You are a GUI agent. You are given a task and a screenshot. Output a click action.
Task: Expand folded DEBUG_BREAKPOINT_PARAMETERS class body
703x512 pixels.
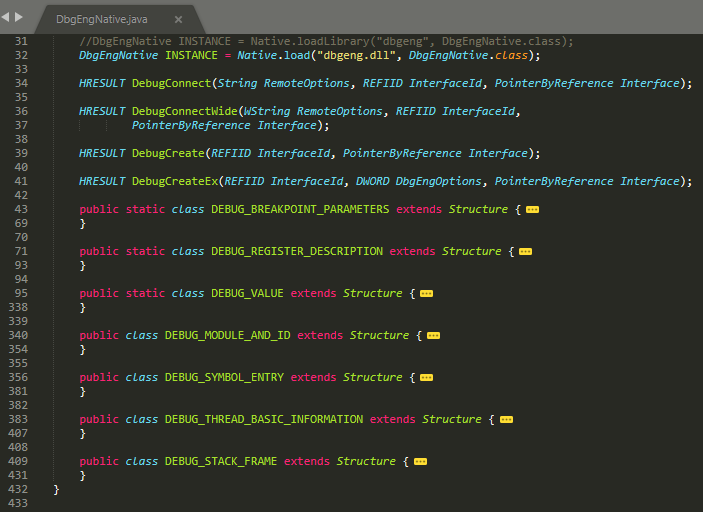pos(532,209)
